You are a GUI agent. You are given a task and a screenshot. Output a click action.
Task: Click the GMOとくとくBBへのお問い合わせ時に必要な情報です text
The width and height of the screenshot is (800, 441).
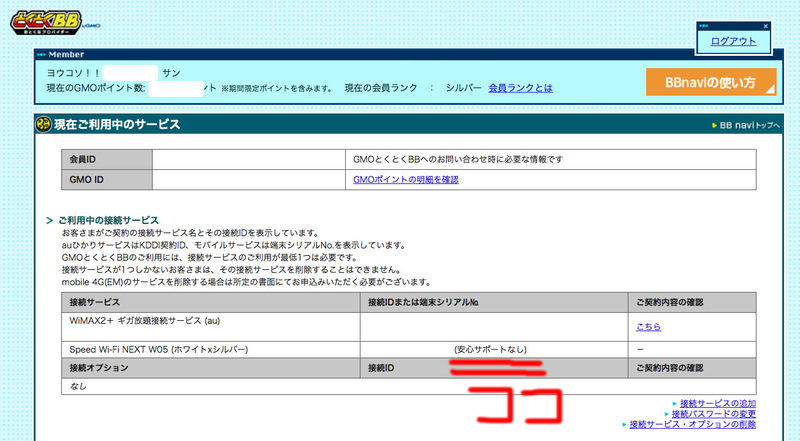(458, 159)
